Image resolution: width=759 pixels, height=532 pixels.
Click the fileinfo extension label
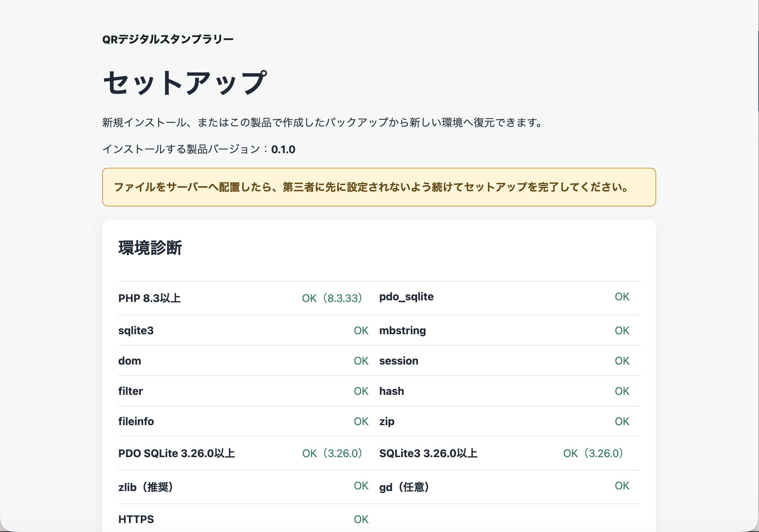pos(136,421)
